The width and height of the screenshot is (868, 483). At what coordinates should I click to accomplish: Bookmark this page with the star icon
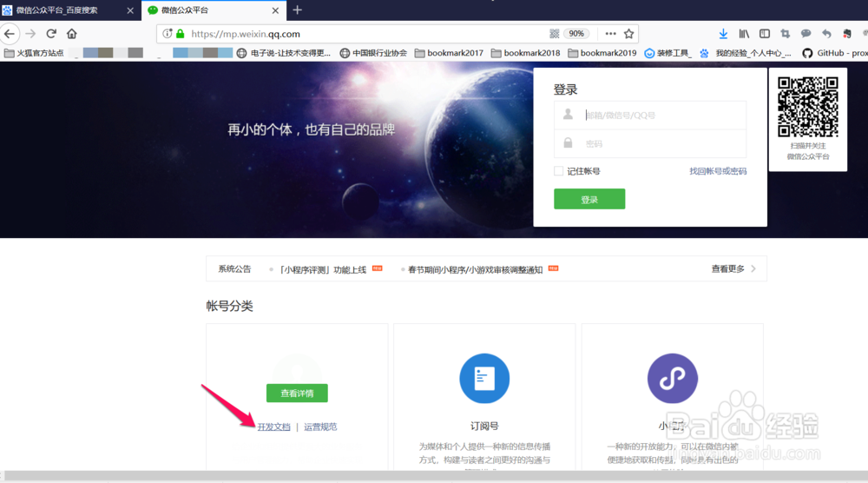point(628,34)
